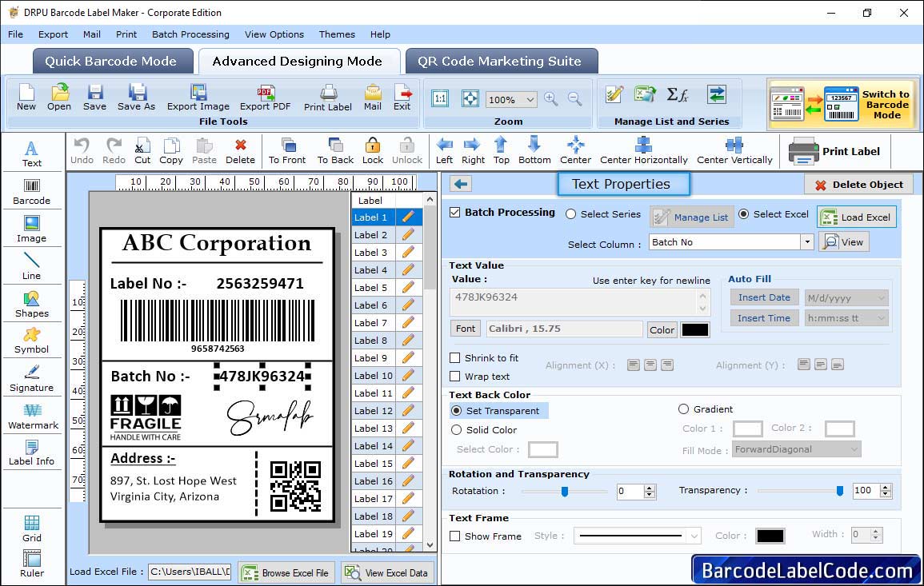Center object Horizontally
Viewport: 924px width, 586px height.
[x=643, y=151]
